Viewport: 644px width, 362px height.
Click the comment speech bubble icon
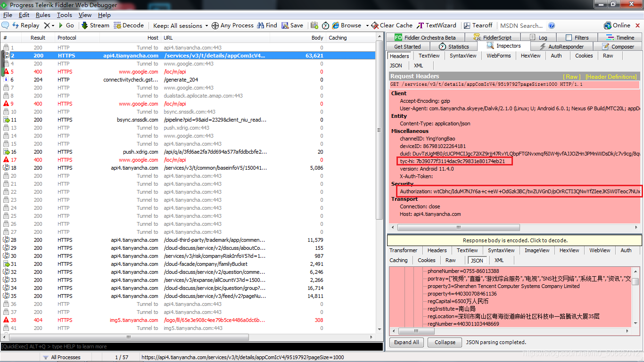(6, 25)
